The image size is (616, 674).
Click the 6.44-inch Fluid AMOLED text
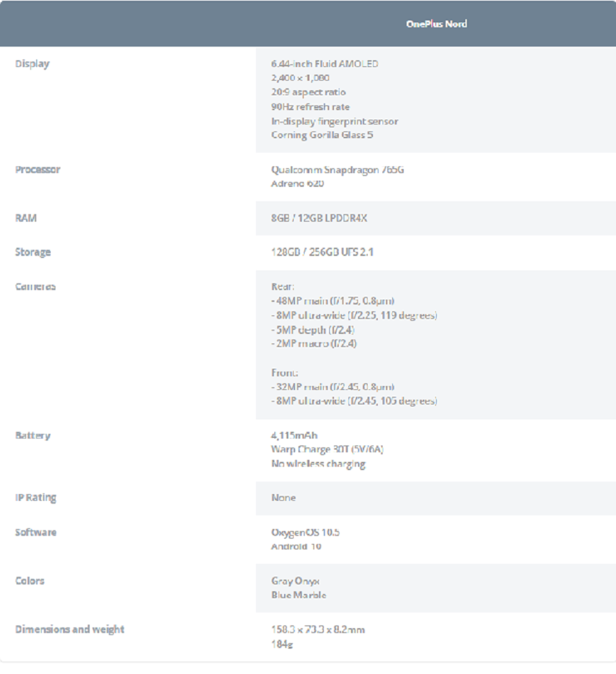coord(324,64)
